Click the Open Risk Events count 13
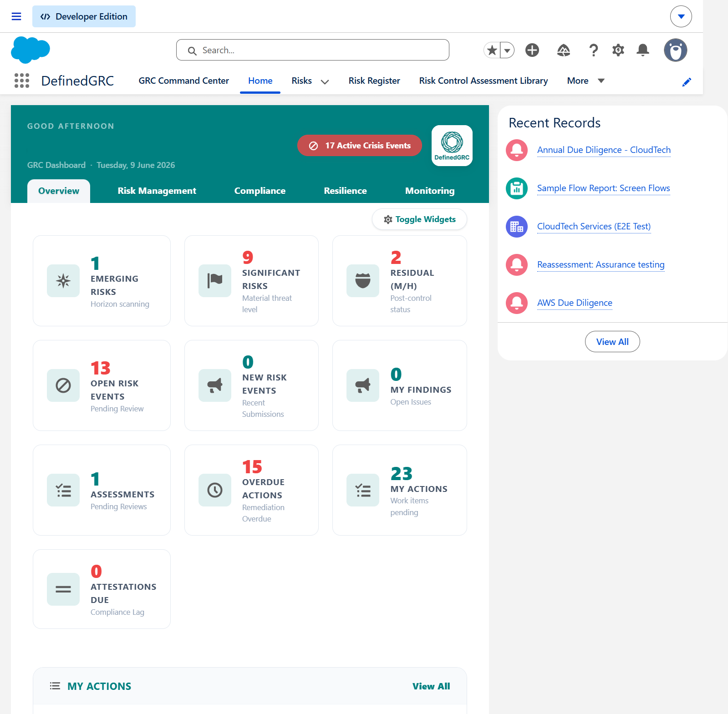 101,368
